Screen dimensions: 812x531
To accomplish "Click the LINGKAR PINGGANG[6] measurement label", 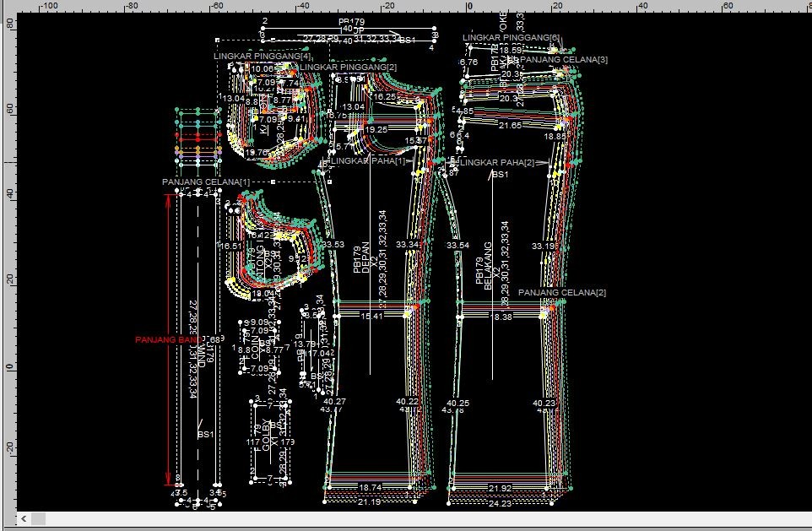I will coord(511,38).
